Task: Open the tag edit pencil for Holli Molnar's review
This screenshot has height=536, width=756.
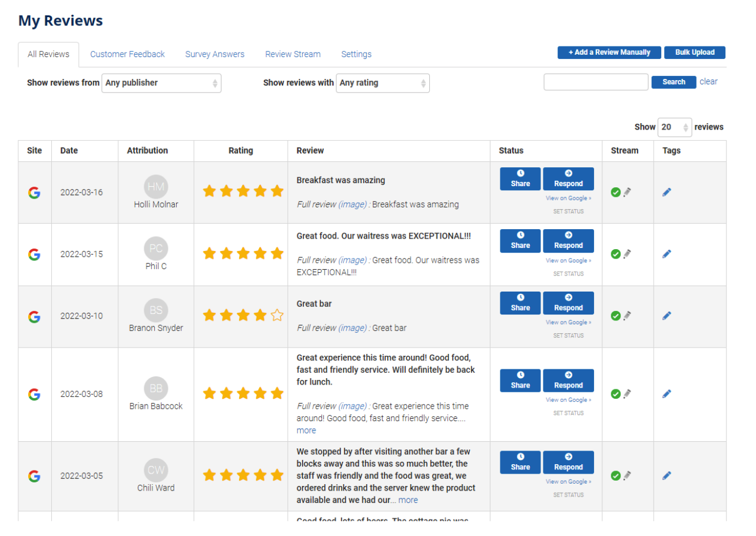Action: pos(667,192)
